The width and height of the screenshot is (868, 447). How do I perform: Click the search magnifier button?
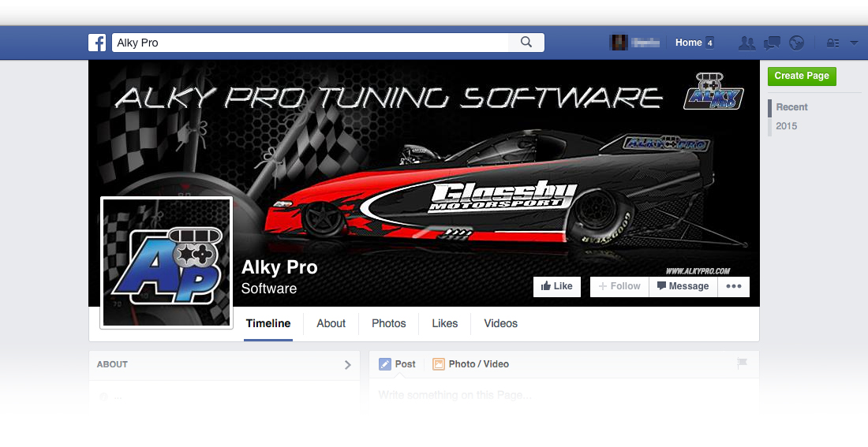[526, 43]
